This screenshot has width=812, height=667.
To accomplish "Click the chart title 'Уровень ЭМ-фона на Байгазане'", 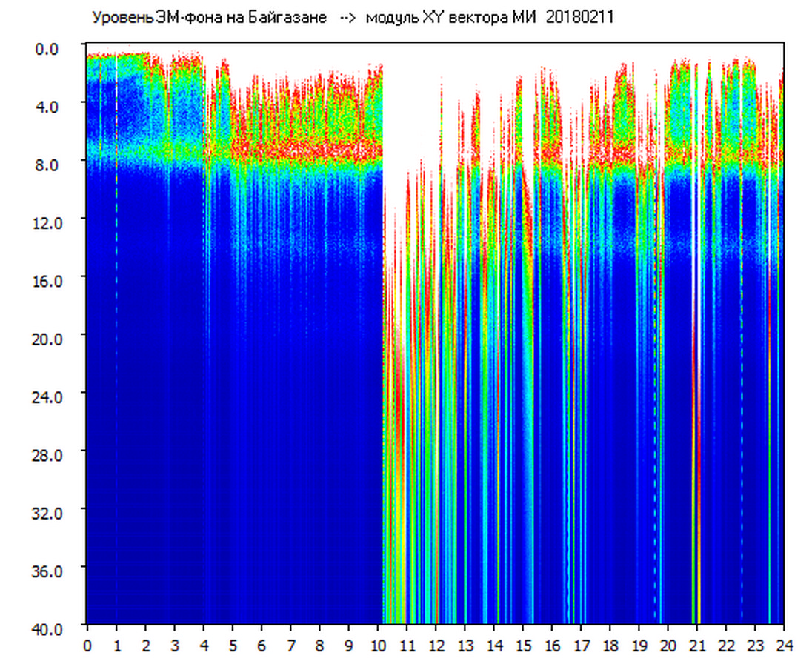I will (x=209, y=18).
